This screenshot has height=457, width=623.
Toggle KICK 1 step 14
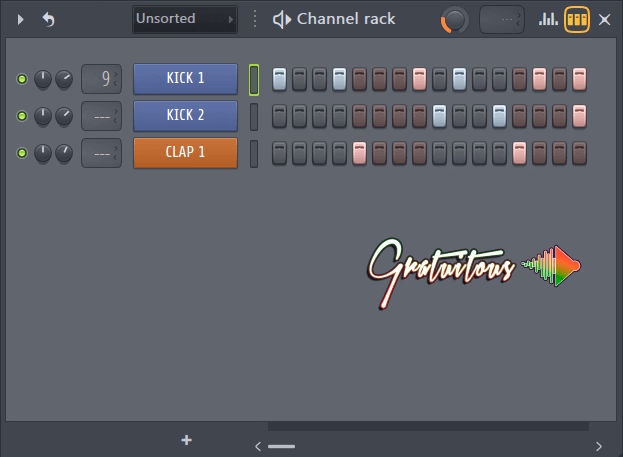(540, 79)
